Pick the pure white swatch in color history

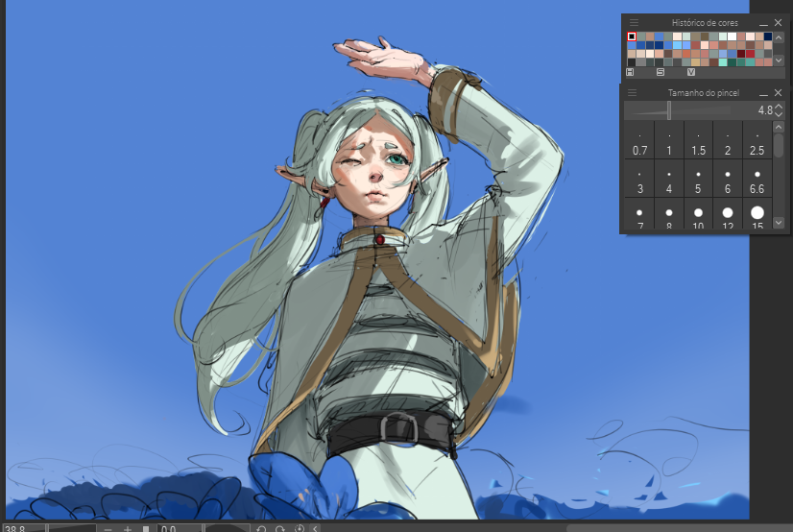click(x=732, y=36)
